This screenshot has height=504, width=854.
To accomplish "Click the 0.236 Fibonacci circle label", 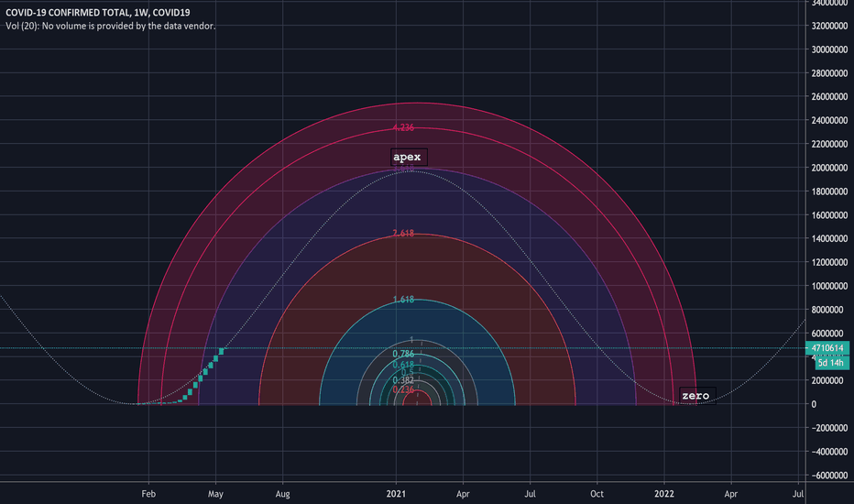I will tap(403, 390).
